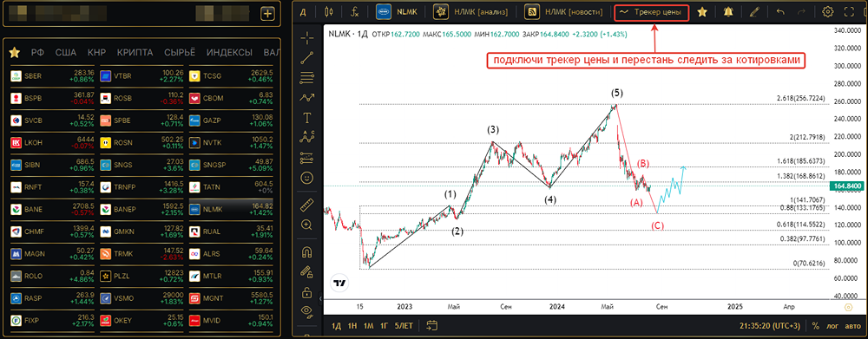Set chart range to 1Д
This screenshot has height=339, width=868.
(x=336, y=326)
